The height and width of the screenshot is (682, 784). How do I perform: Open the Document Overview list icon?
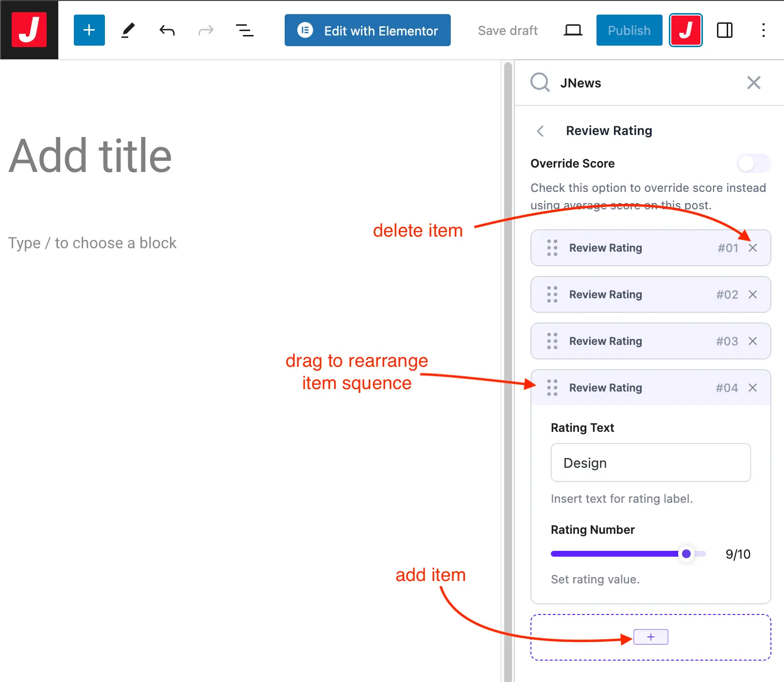click(x=244, y=30)
